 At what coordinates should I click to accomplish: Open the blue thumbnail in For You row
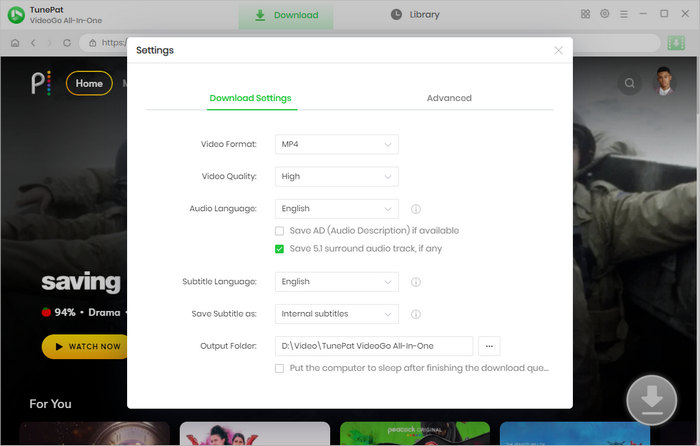(575, 433)
